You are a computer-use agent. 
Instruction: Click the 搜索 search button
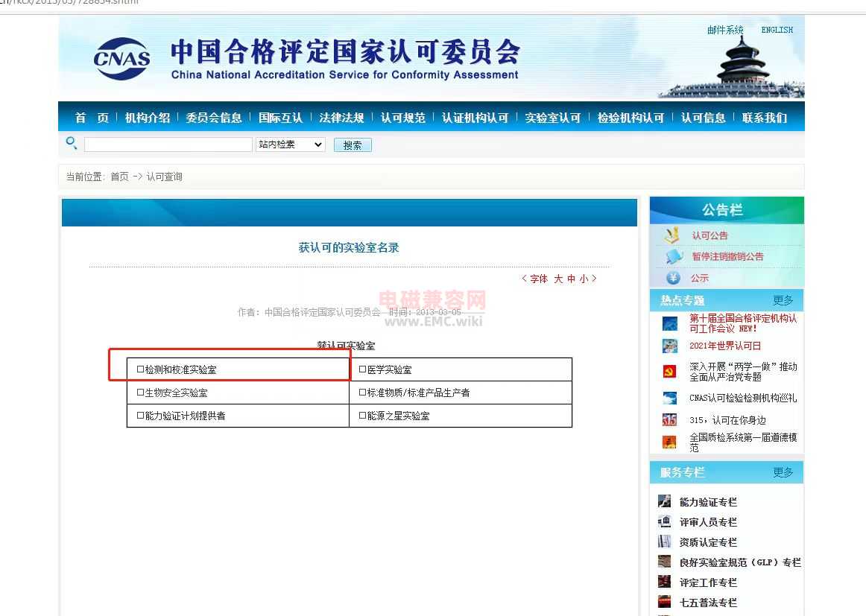pos(353,145)
